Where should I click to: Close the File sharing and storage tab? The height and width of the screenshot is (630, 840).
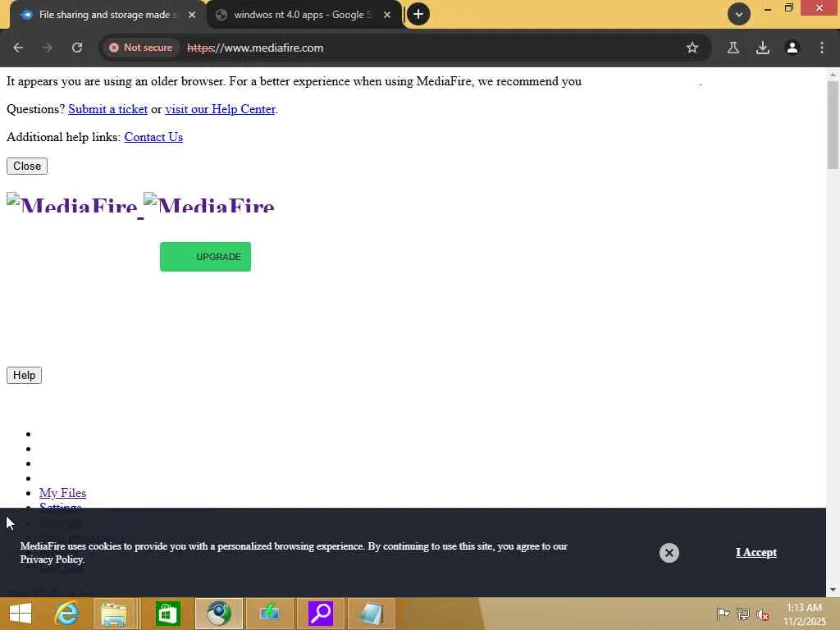192,15
